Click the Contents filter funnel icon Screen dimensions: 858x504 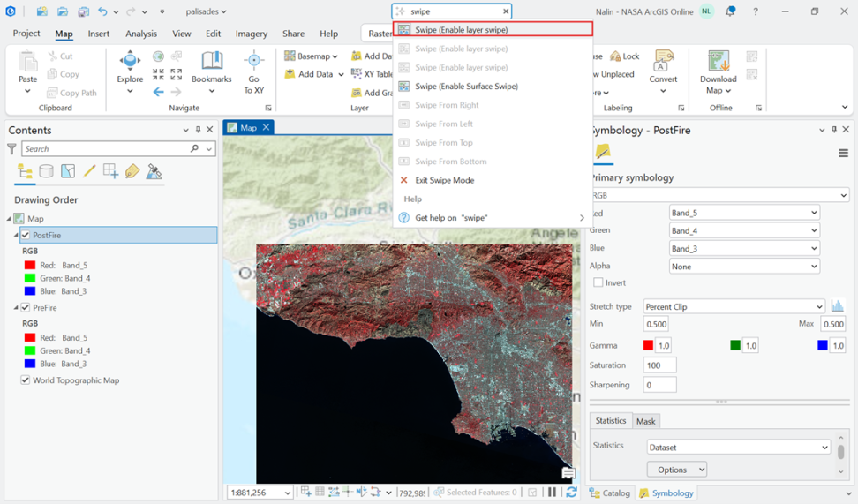point(11,148)
